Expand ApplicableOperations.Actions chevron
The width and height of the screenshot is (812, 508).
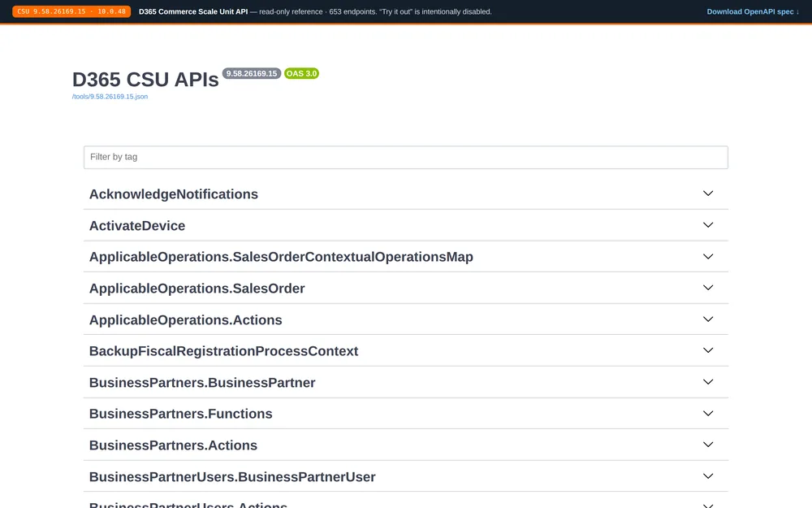pos(708,319)
